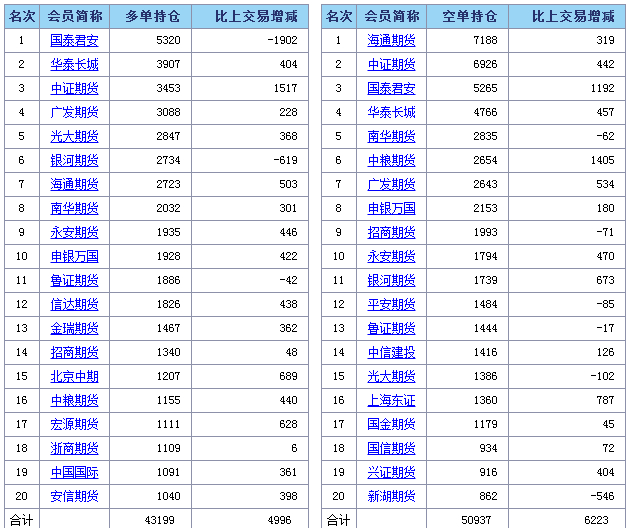This screenshot has height=528, width=630.
Task: Select short position value 7188
Action: (x=485, y=40)
